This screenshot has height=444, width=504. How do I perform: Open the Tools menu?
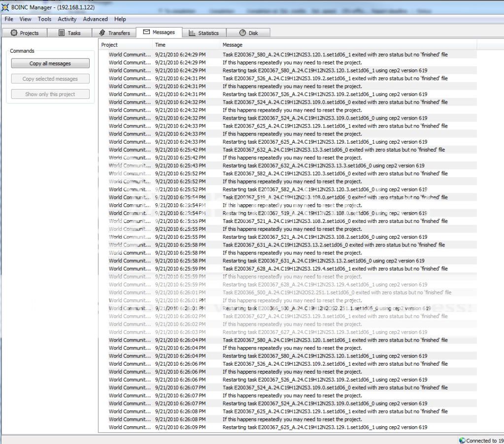(44, 19)
